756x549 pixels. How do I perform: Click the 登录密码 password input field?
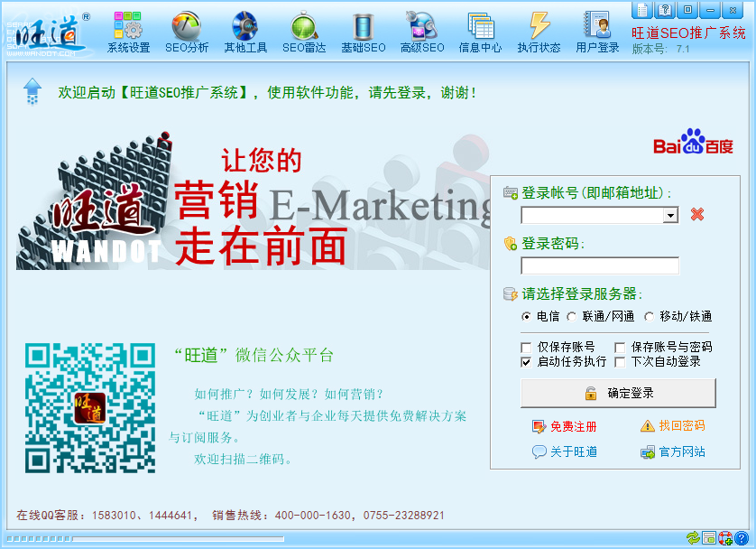[600, 265]
